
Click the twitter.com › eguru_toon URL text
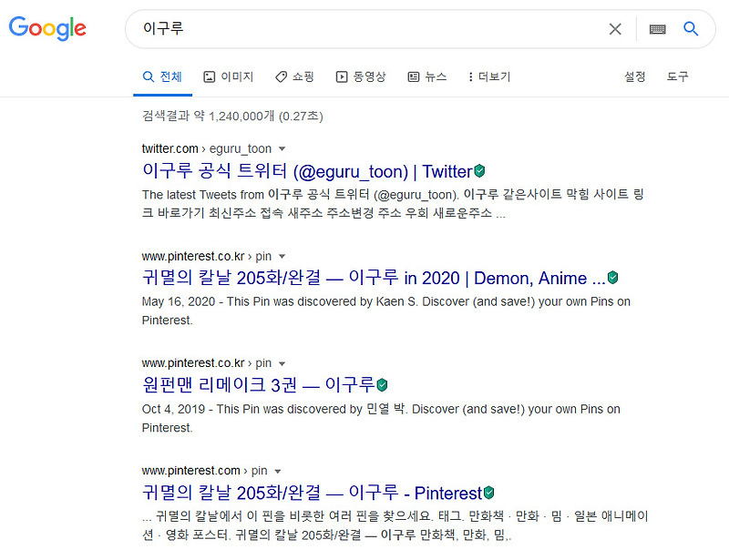point(207,148)
